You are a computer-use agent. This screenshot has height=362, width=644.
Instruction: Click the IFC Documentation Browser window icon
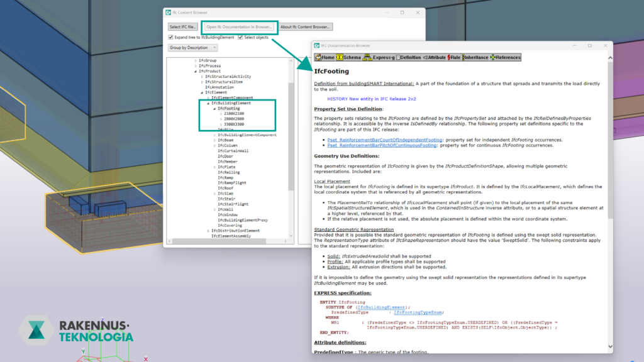pos(316,45)
